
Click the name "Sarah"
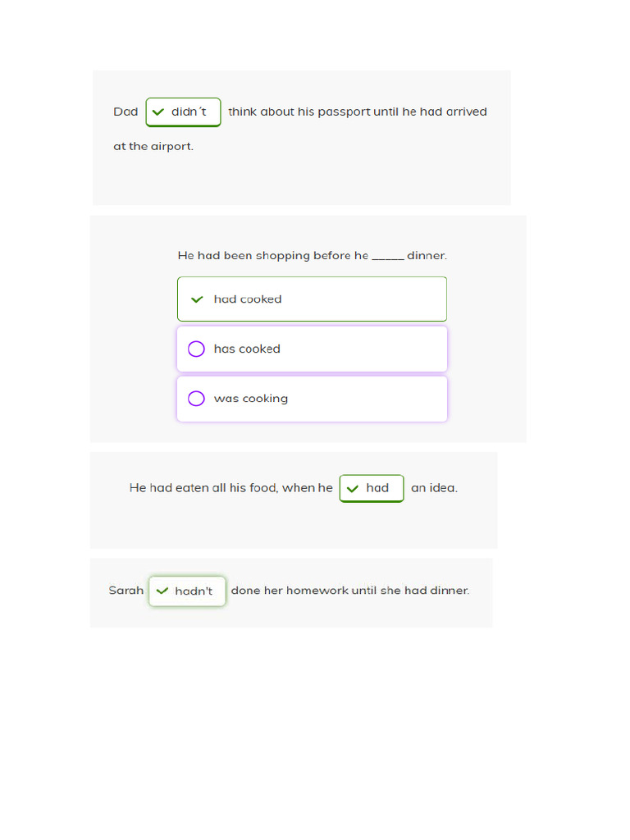click(126, 591)
